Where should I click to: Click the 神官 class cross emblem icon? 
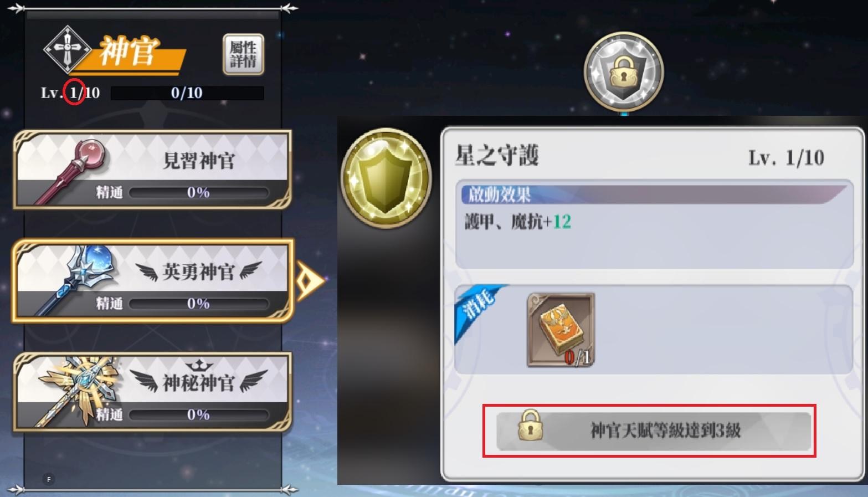67,50
